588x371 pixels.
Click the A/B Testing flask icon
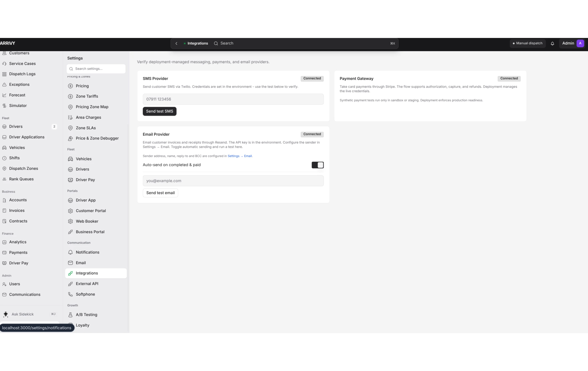[x=70, y=315]
